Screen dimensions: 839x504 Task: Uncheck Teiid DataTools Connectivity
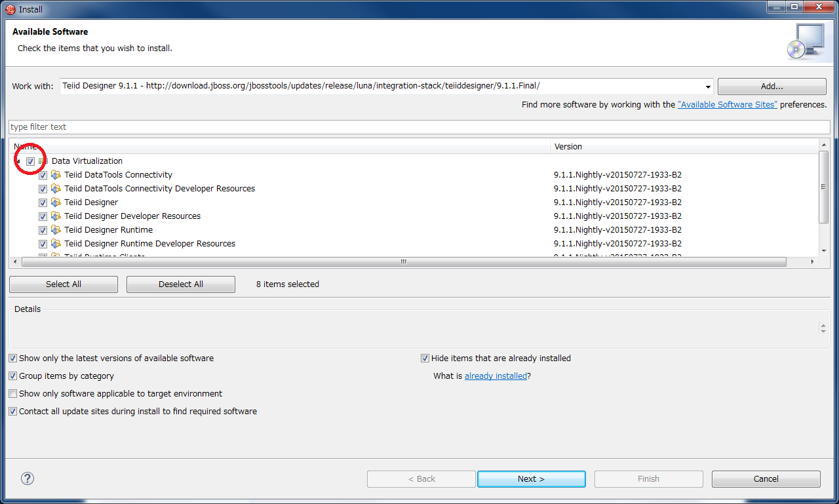pos(43,175)
